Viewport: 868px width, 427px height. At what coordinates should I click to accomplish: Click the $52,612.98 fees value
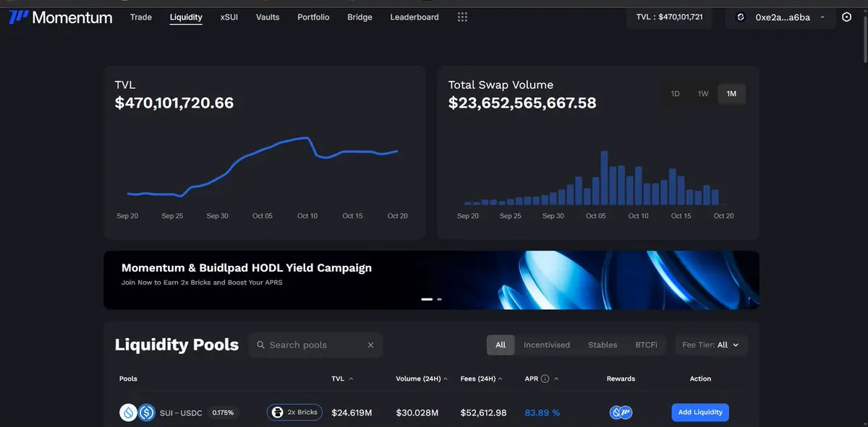coord(483,413)
